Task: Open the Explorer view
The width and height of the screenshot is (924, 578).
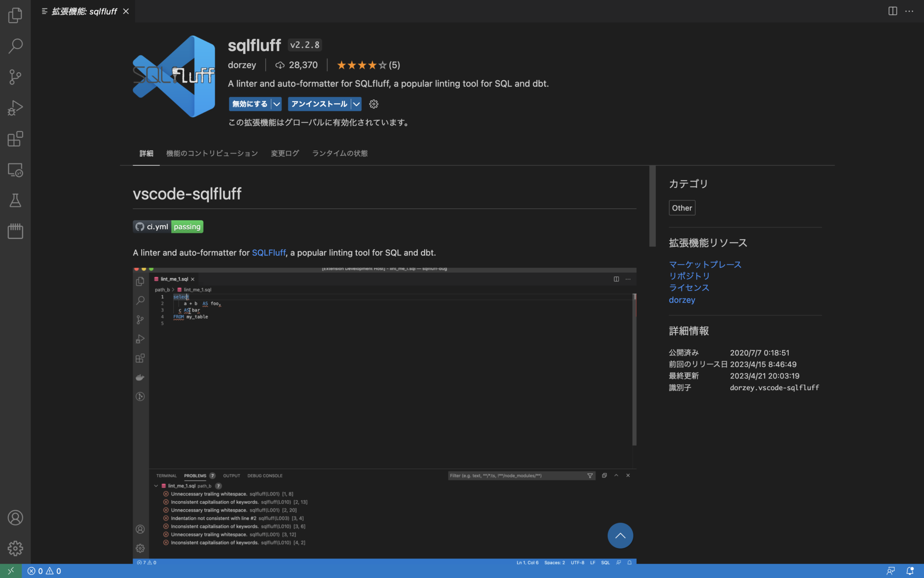Action: pos(15,15)
